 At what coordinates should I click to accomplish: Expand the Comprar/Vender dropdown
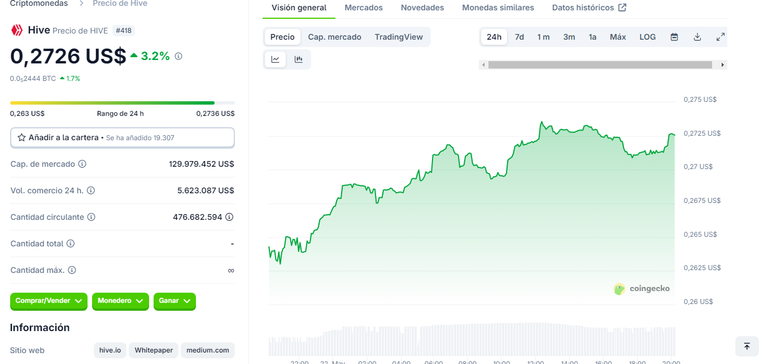coord(48,301)
